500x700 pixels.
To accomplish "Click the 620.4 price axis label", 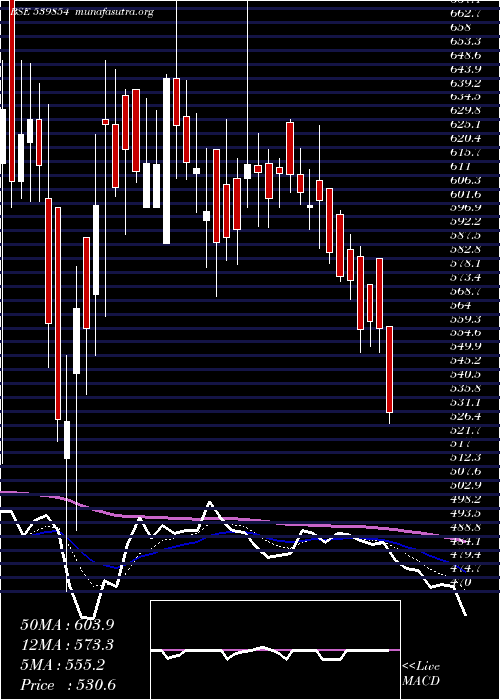I will click(466, 138).
